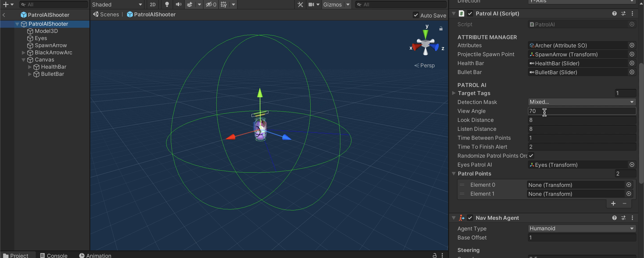Screen dimensions: 644x258
Task: Open object picker for Eyes Patrol AI
Action: pos(632,165)
